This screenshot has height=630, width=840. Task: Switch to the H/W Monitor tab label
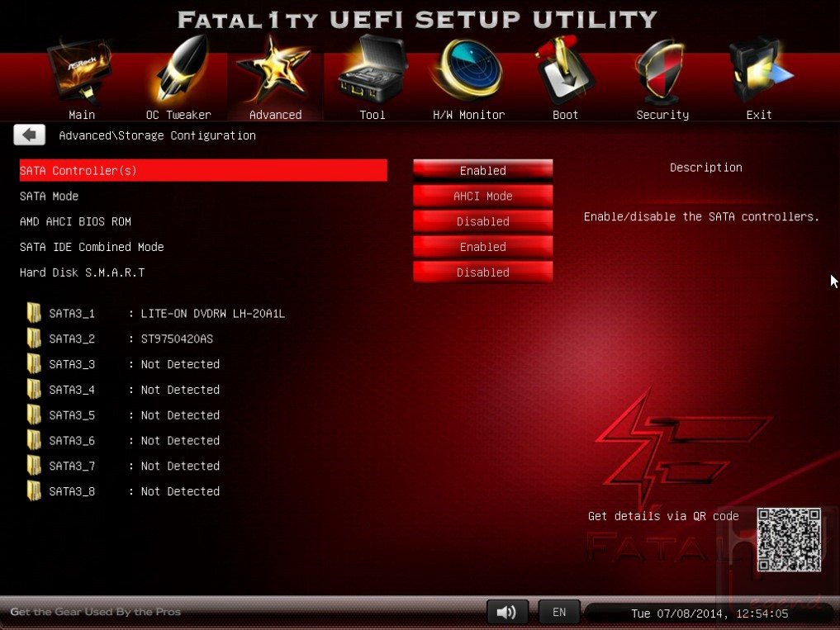pos(469,115)
